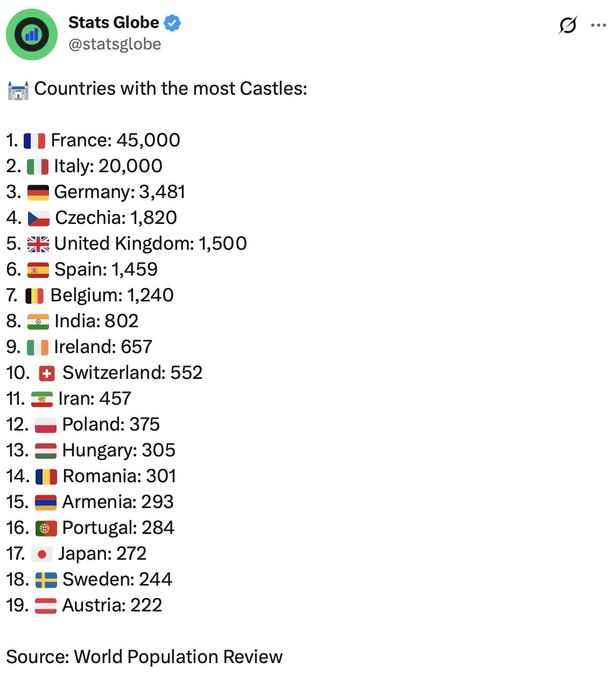Click the Stats Globe profile avatar
Viewport: 616px width, 676px height.
[32, 34]
